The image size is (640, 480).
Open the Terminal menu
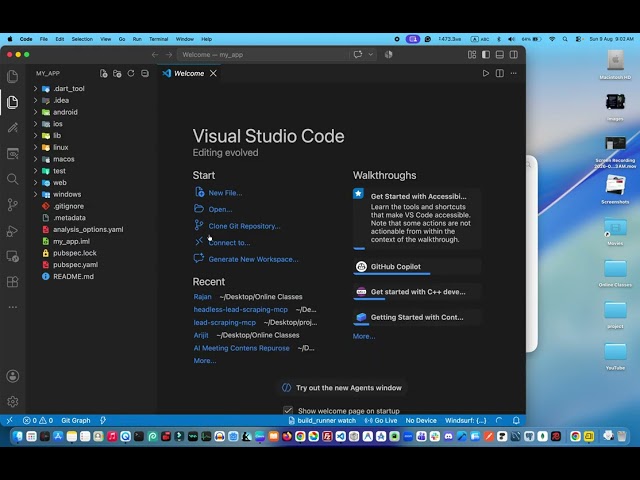point(158,39)
